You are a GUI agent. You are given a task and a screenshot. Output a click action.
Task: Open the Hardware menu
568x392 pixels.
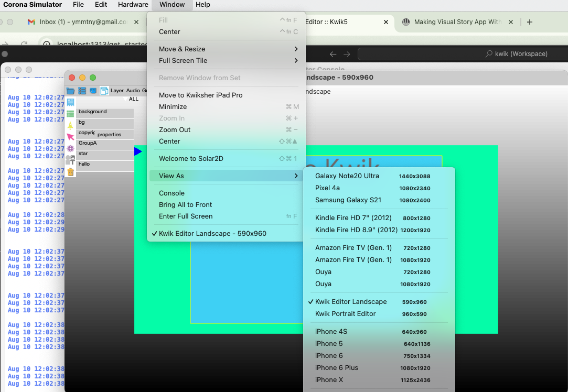click(x=133, y=5)
